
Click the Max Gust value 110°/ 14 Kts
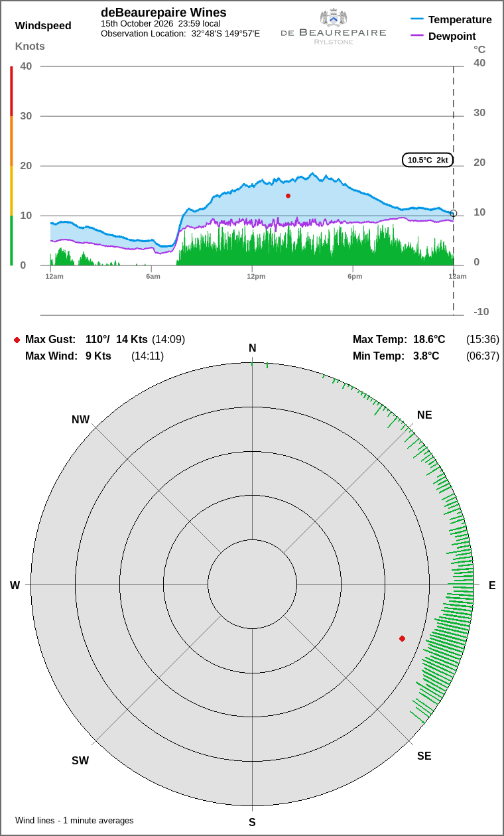click(x=117, y=340)
